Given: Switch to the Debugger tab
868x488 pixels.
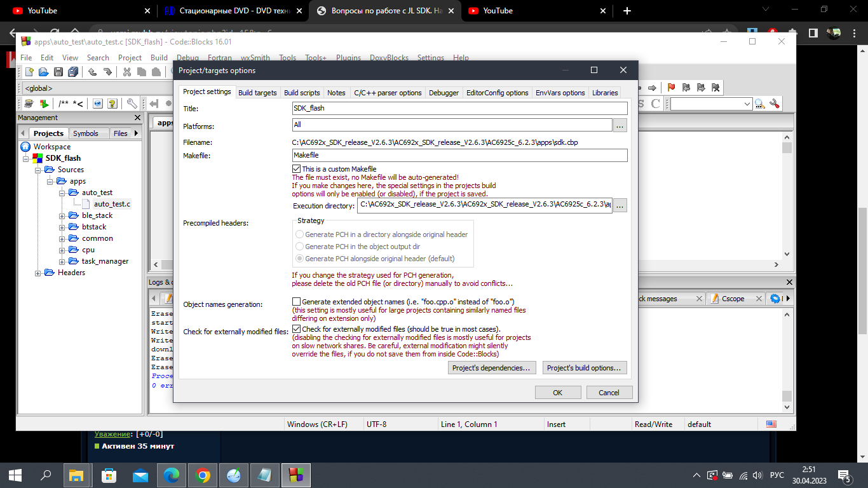Looking at the screenshot, I should coord(444,93).
